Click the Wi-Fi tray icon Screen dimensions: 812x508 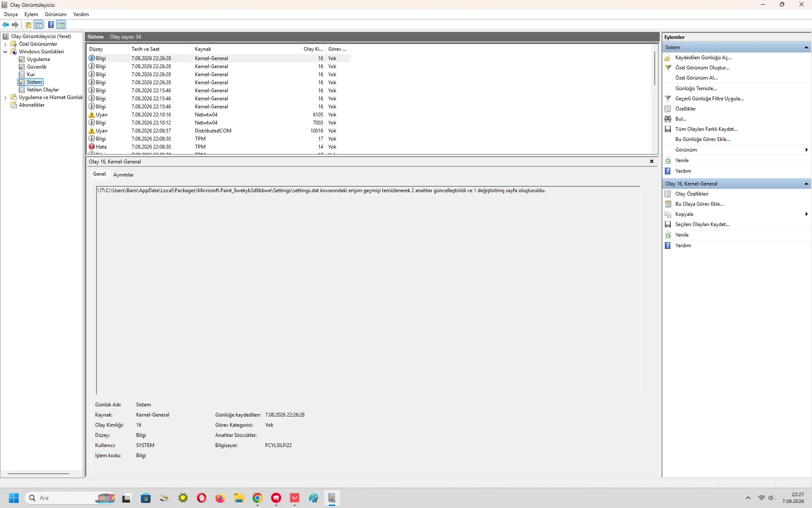[x=761, y=498]
